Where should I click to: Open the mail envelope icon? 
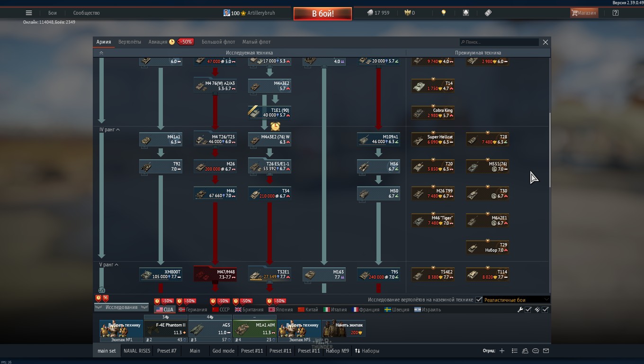[x=546, y=351]
